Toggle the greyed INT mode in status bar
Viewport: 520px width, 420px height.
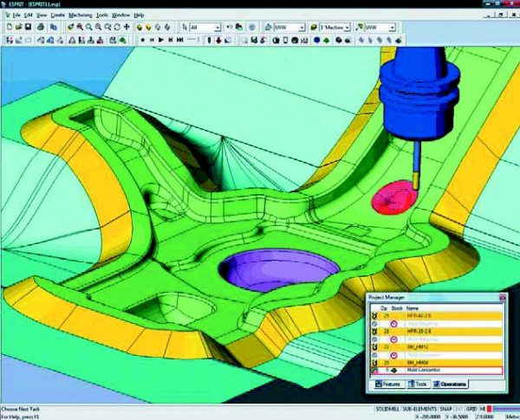click(x=459, y=409)
